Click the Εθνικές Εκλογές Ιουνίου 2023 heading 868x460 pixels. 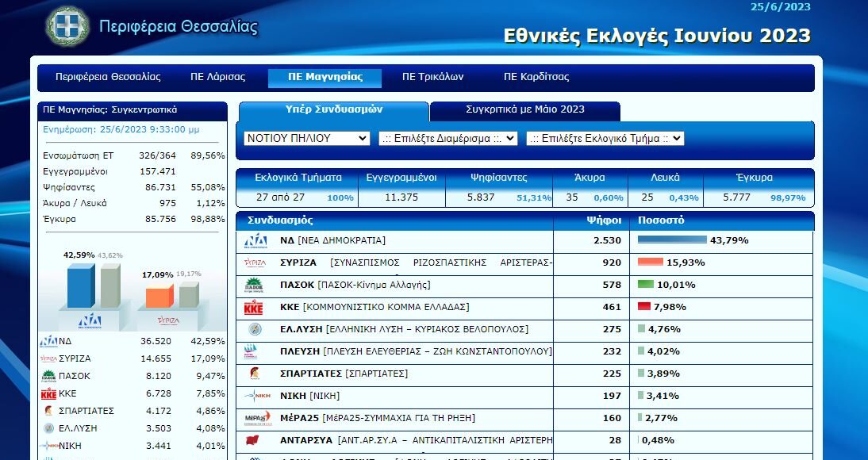coord(657,36)
